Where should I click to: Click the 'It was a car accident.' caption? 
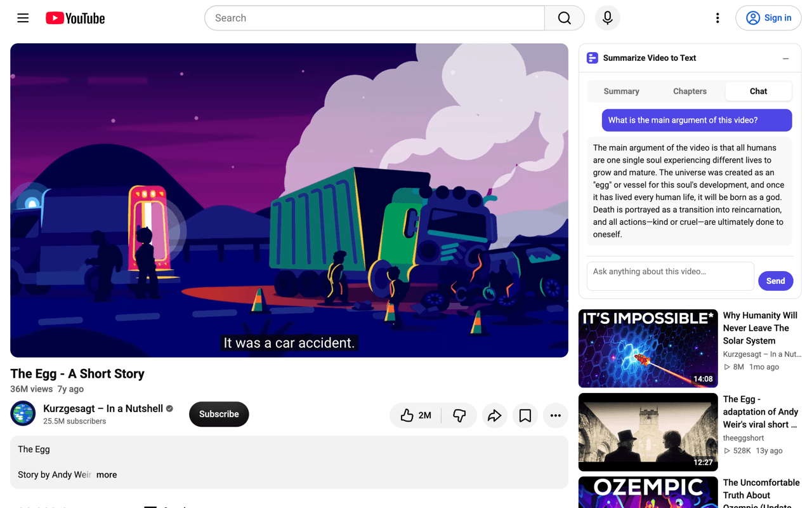[x=289, y=343]
